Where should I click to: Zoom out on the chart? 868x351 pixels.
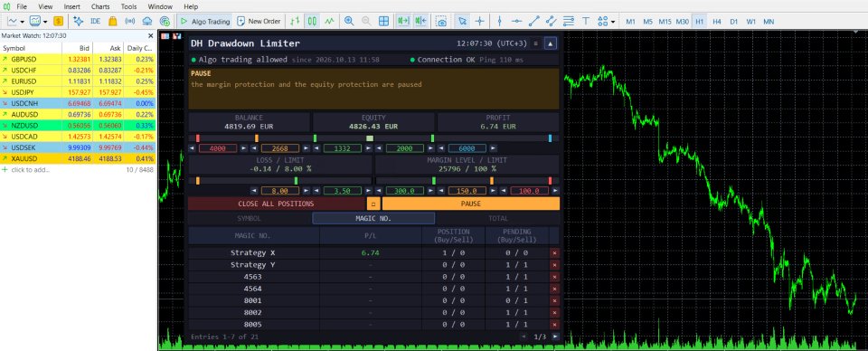point(366,21)
